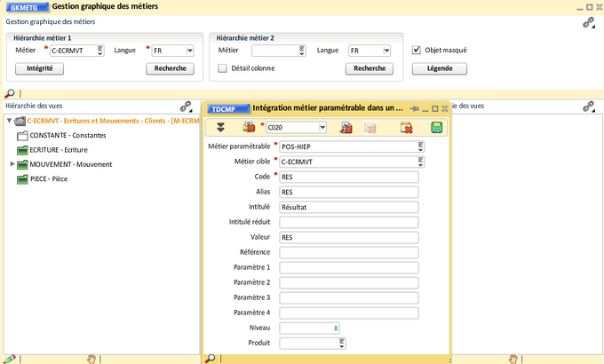This screenshot has height=364, width=604.
Task: Toggle the Objet masqué checkbox
Action: [417, 51]
